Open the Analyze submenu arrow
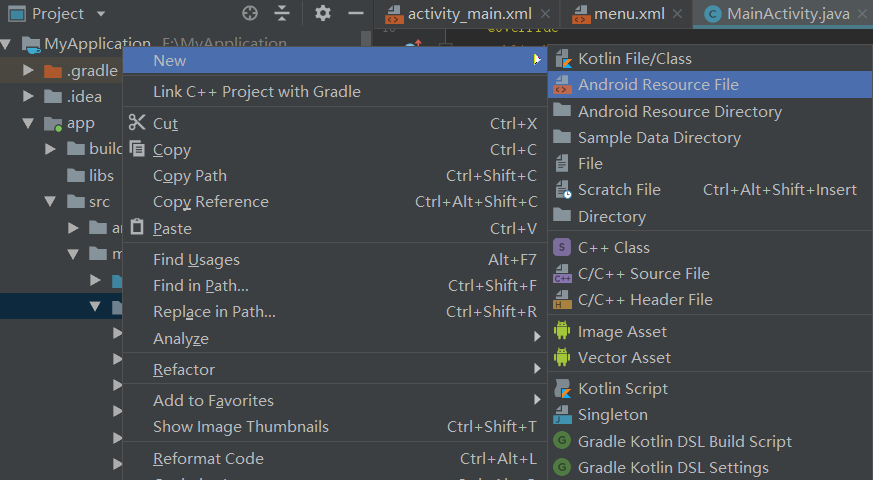Viewport: 873px width, 480px height. point(537,336)
